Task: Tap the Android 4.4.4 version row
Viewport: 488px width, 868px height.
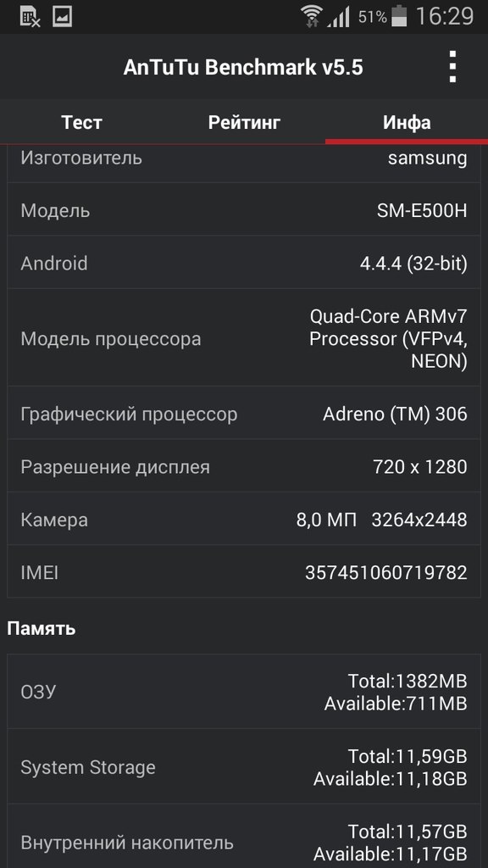Action: [x=244, y=263]
